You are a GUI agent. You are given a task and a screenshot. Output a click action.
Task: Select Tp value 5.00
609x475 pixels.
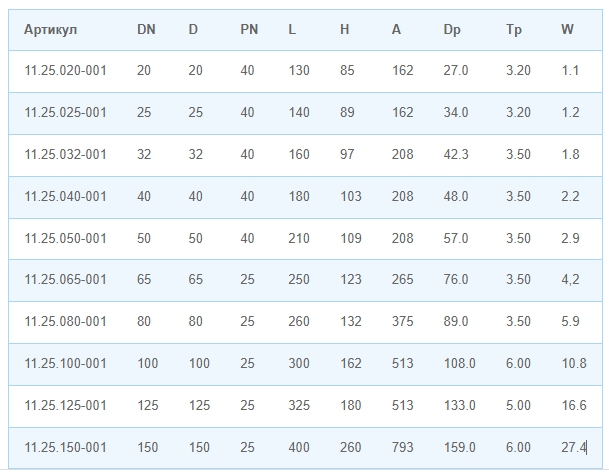coord(518,406)
